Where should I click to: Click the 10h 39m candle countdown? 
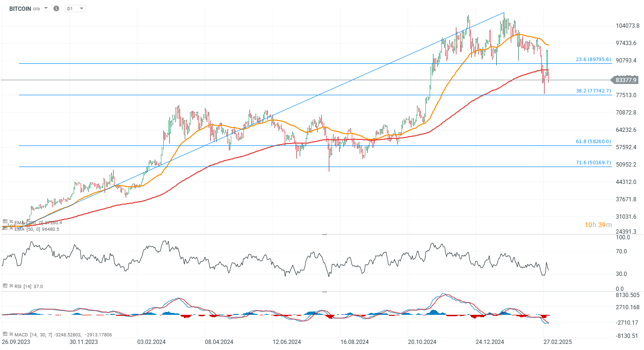point(598,225)
